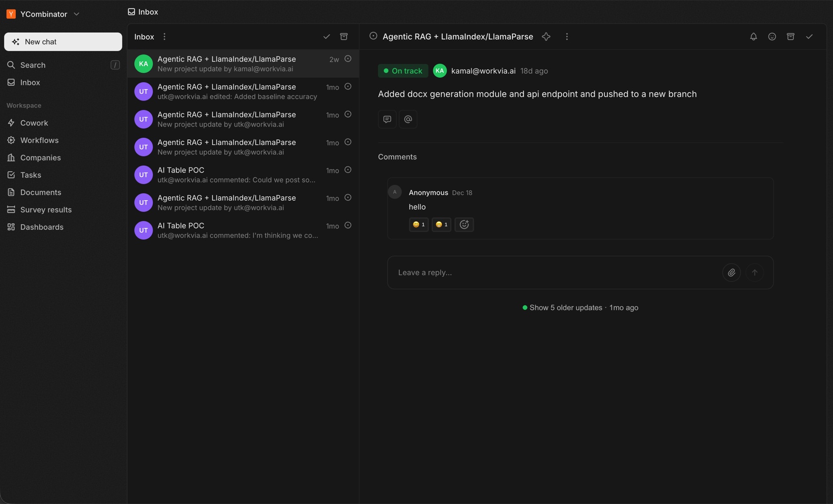Toggle status circle on 'Could we post' row
Viewport: 833px width, 504px height.
pos(348,170)
